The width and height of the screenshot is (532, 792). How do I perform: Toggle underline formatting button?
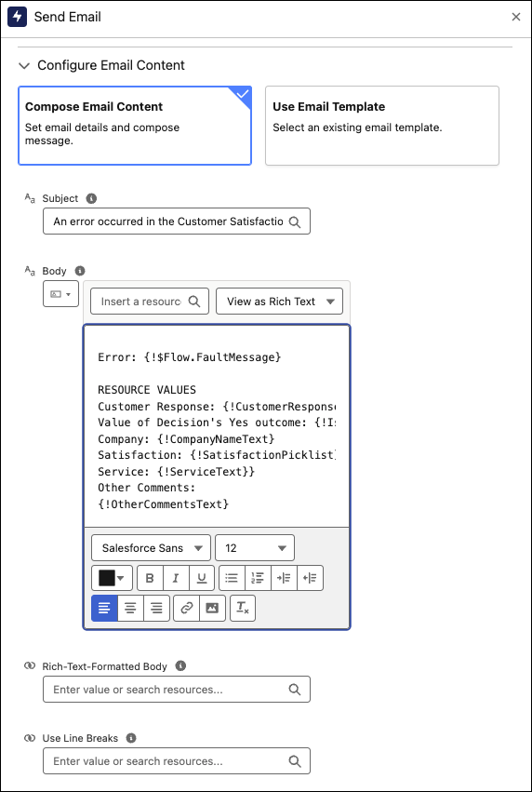[x=202, y=578]
